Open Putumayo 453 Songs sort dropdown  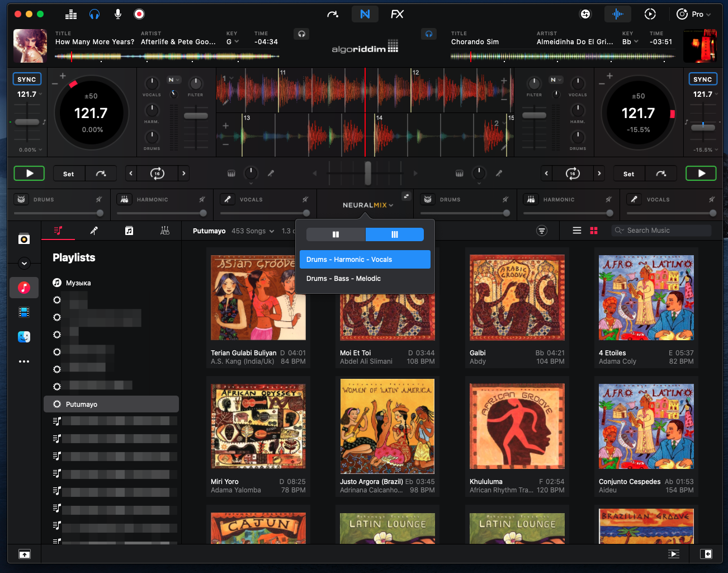[x=253, y=231]
